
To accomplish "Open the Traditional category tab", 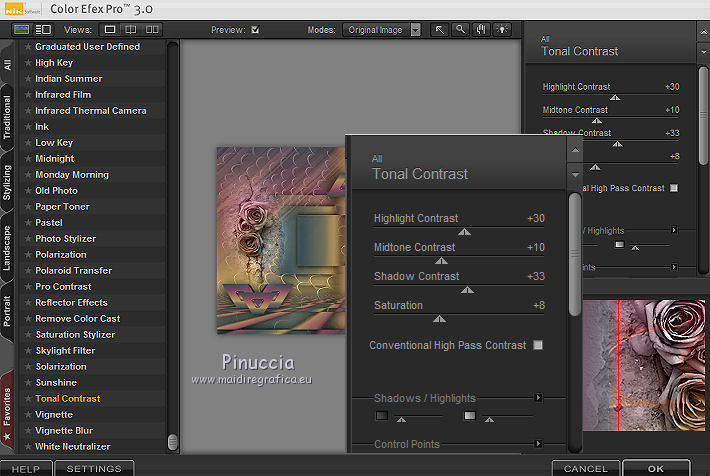I will (7, 117).
